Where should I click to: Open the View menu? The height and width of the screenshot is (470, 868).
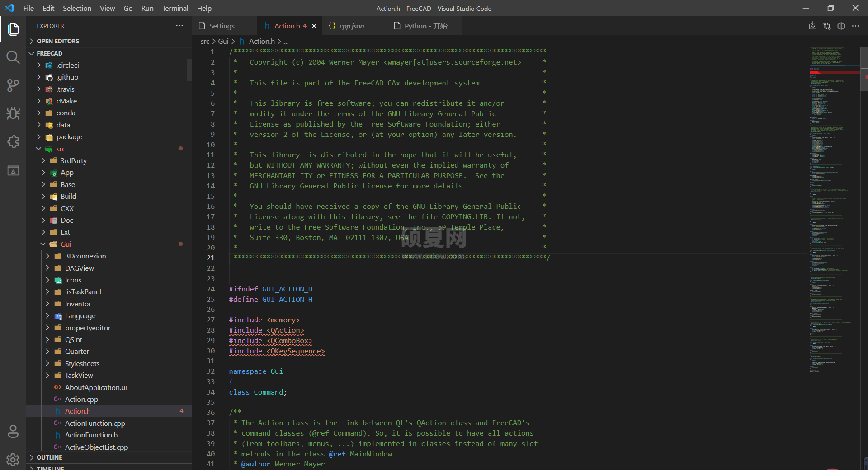107,8
